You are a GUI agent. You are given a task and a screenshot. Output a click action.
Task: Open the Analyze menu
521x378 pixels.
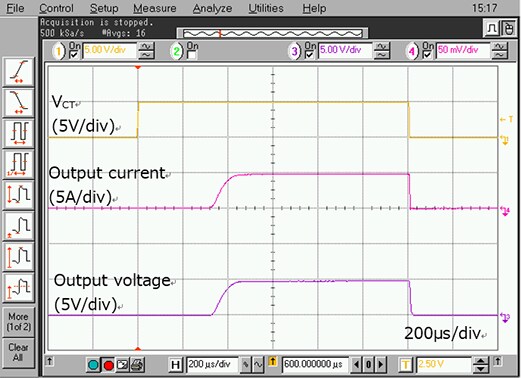(212, 8)
